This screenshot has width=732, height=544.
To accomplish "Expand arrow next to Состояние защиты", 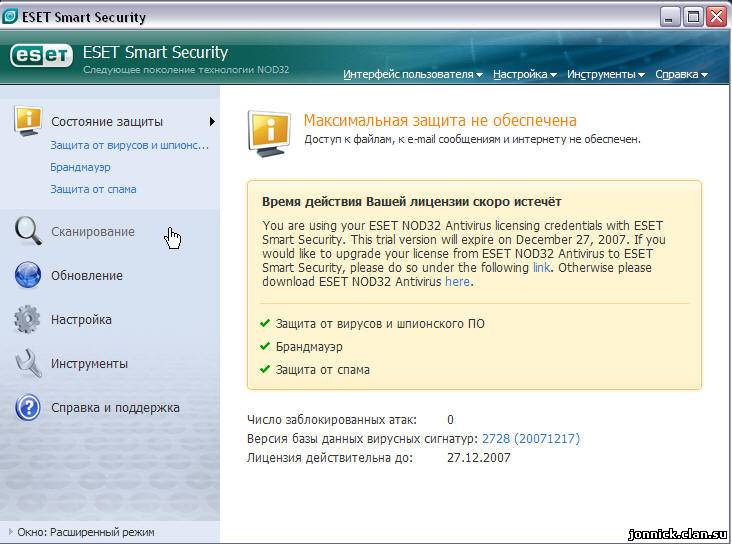I will click(x=212, y=121).
